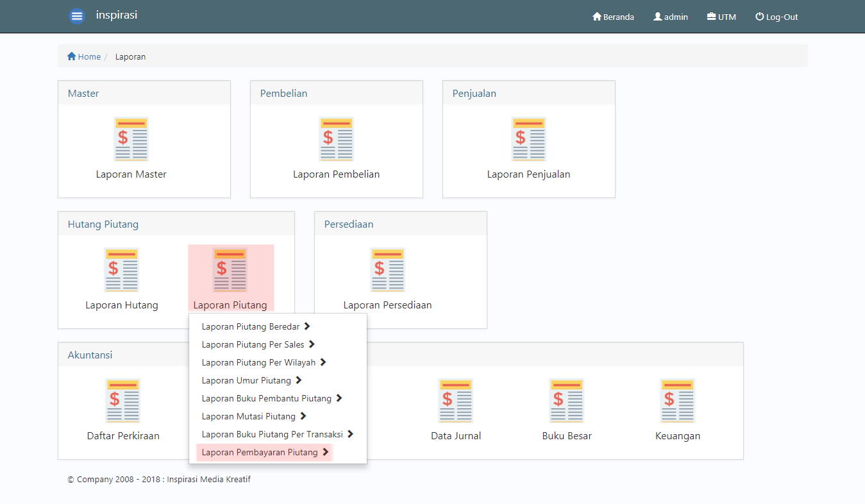This screenshot has width=865, height=504.
Task: Click the Buku Besar label
Action: (567, 436)
